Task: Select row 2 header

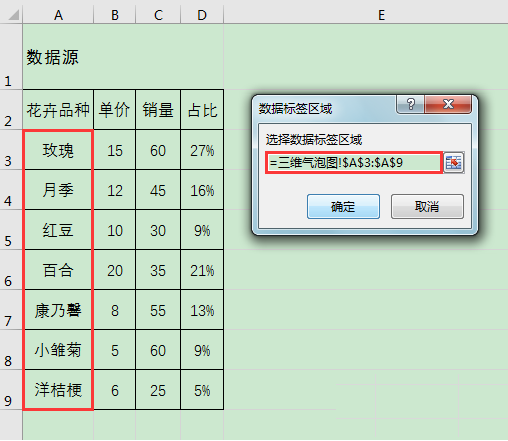Action: [x=11, y=110]
